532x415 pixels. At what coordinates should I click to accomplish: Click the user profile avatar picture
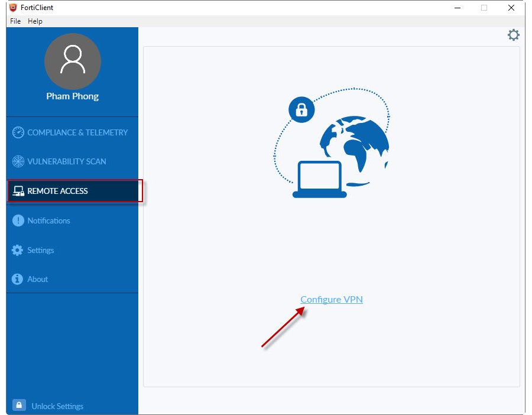[73, 61]
